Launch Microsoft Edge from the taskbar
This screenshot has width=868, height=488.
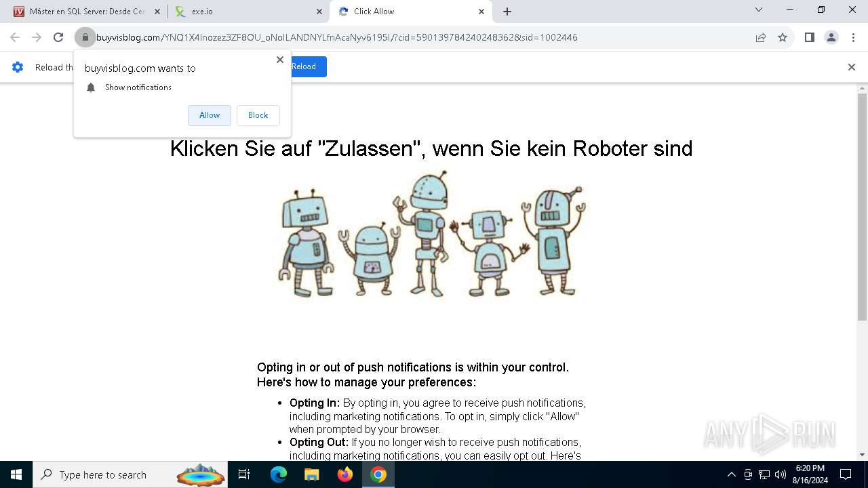click(x=279, y=474)
